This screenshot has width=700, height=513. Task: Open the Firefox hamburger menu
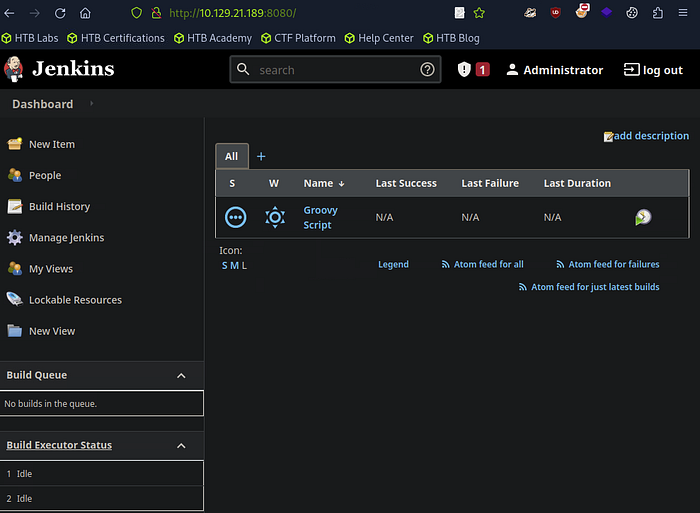point(683,13)
